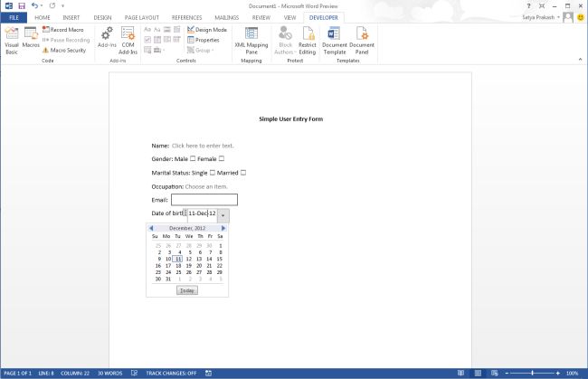Click the Today button in calendar
Screen dimensions: 588x379
point(187,290)
